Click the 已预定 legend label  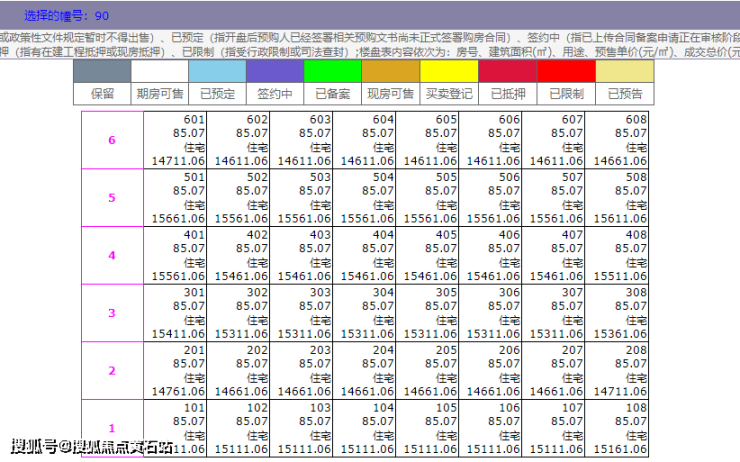(x=217, y=94)
